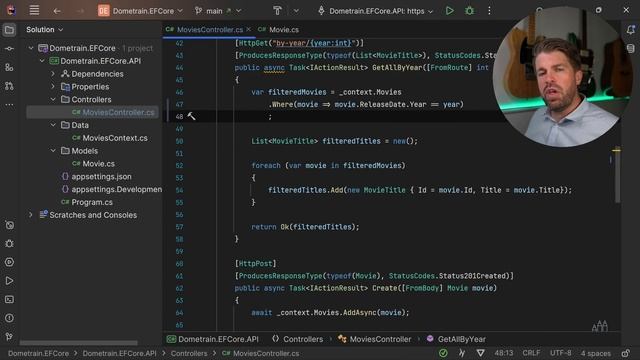Click line number 57 in the gutter

[x=179, y=227]
